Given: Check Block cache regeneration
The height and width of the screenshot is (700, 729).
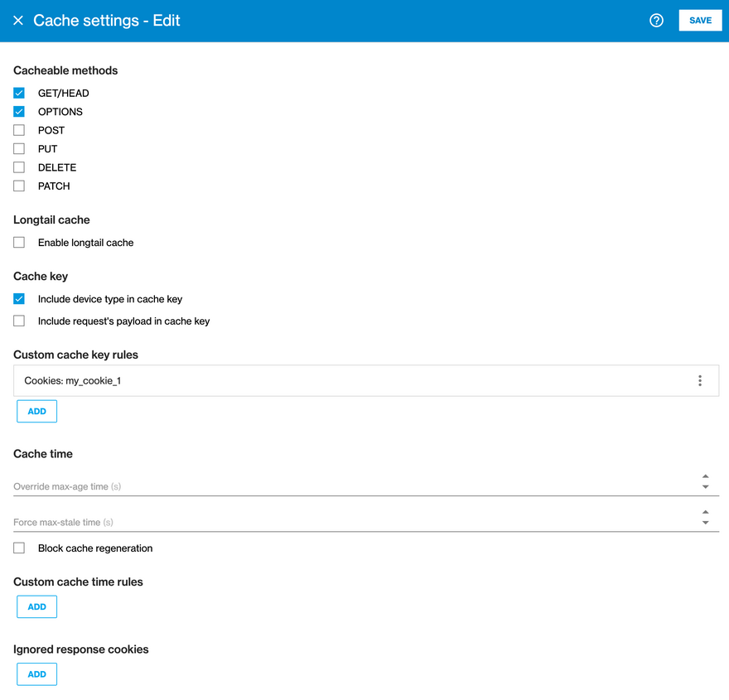Looking at the screenshot, I should (18, 548).
